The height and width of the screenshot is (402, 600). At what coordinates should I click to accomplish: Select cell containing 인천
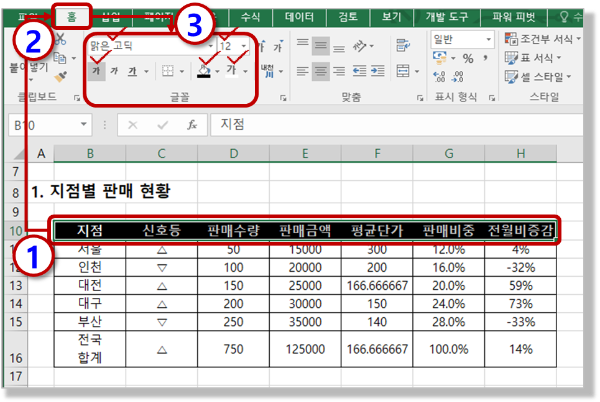point(90,267)
